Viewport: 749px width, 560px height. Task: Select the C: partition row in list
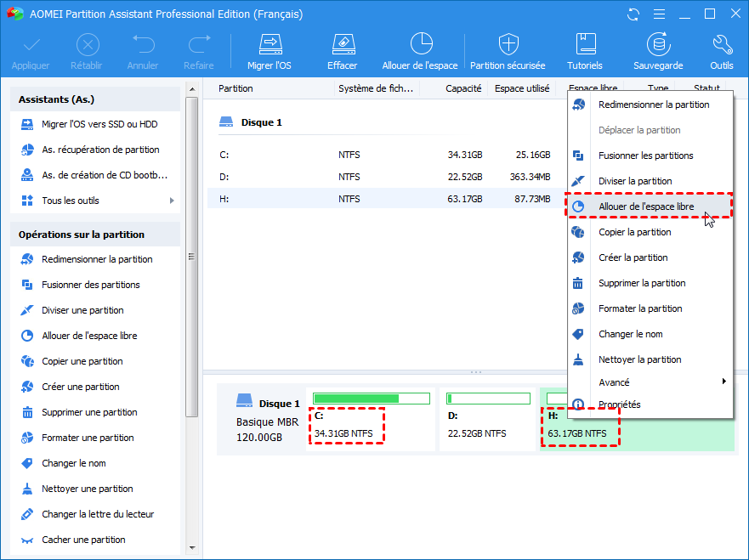tap(387, 155)
